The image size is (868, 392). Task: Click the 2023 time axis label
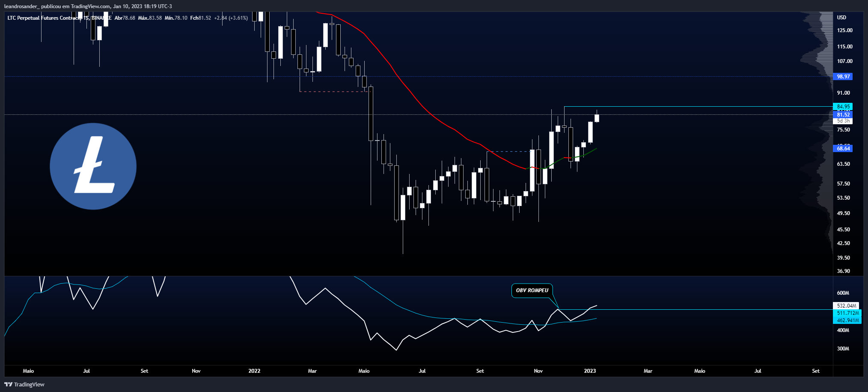point(590,371)
